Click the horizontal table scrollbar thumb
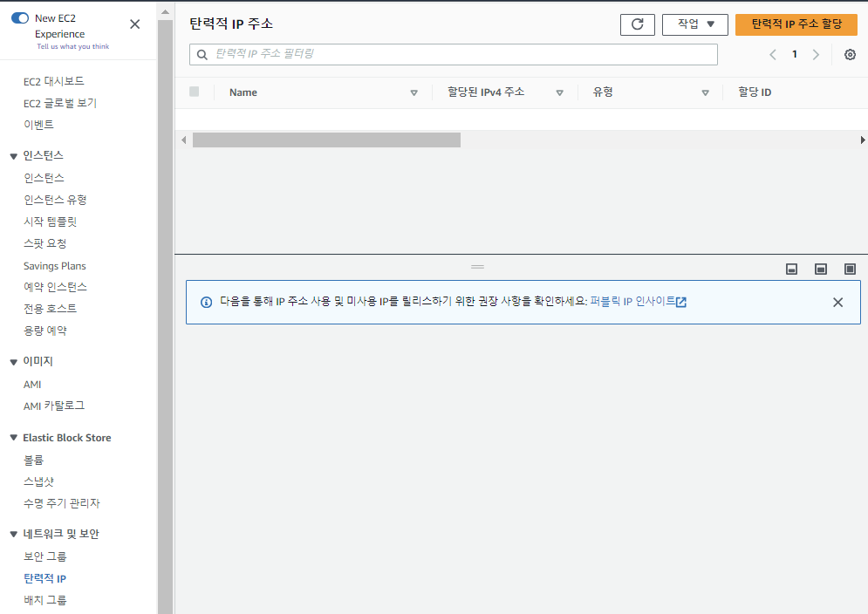 [x=326, y=140]
